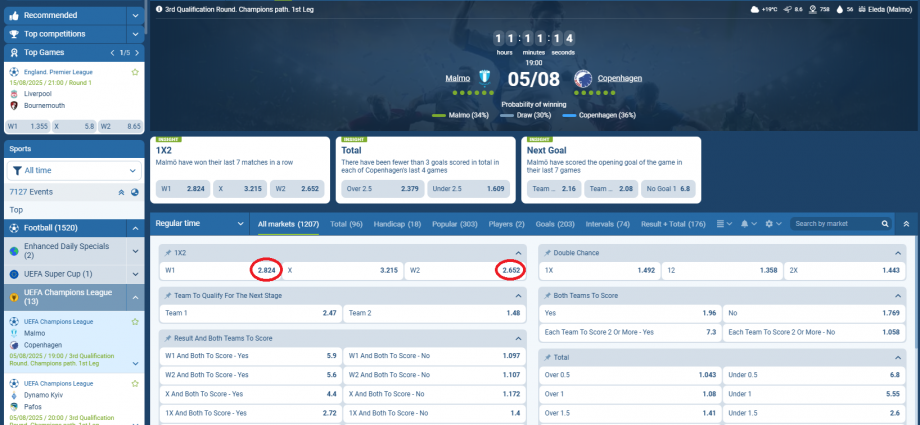Viewport: 920px width, 425px height.
Task: Click the Eleda stadium icon
Action: pos(862,9)
